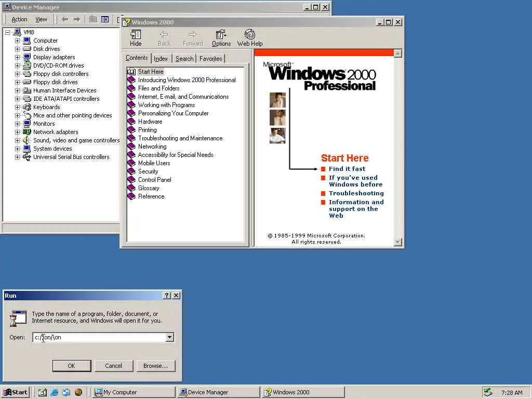This screenshot has width=532, height=399.
Task: Open the Find it fast link
Action: pos(347,169)
